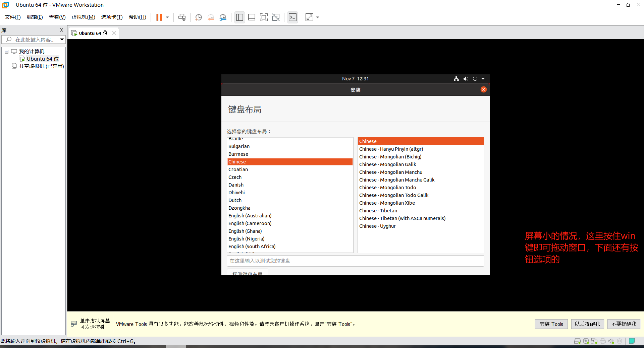Click the keyboard test input field
The width and height of the screenshot is (644, 348).
point(355,261)
